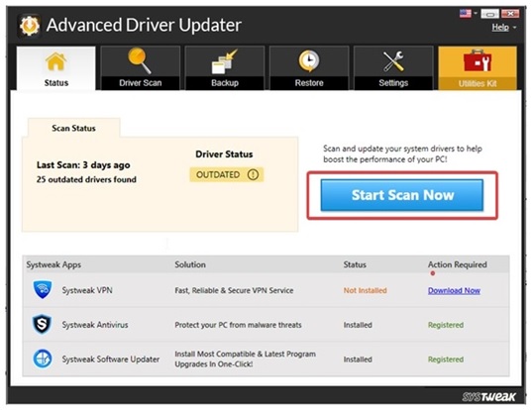Close the Advanced Driver Updater window
532x410 pixels.
[510, 14]
